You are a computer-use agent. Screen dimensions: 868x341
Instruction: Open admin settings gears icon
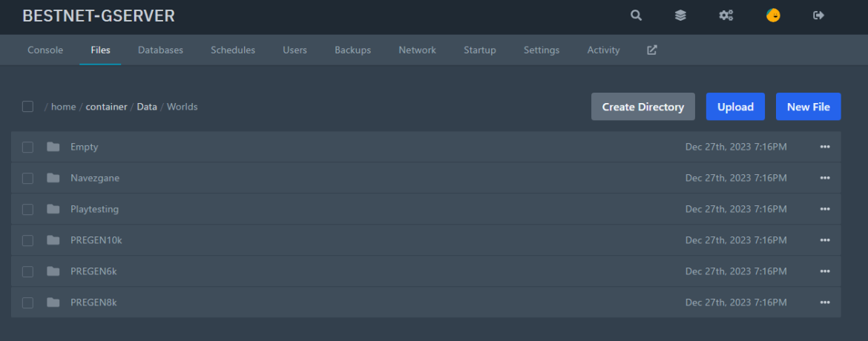[726, 16]
